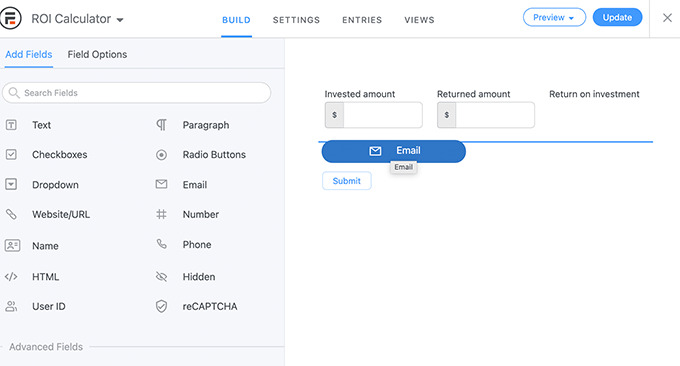Select the Radio Buttons field icon
The image size is (680, 366).
[x=161, y=155]
